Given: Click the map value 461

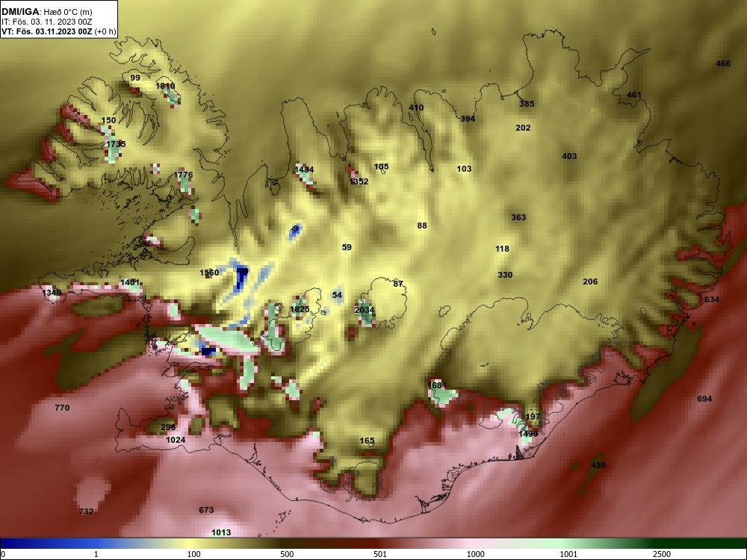Looking at the screenshot, I should (x=633, y=96).
